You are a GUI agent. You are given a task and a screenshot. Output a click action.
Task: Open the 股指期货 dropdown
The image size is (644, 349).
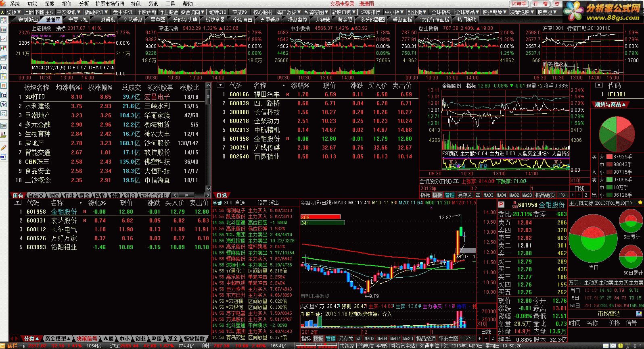point(494,12)
